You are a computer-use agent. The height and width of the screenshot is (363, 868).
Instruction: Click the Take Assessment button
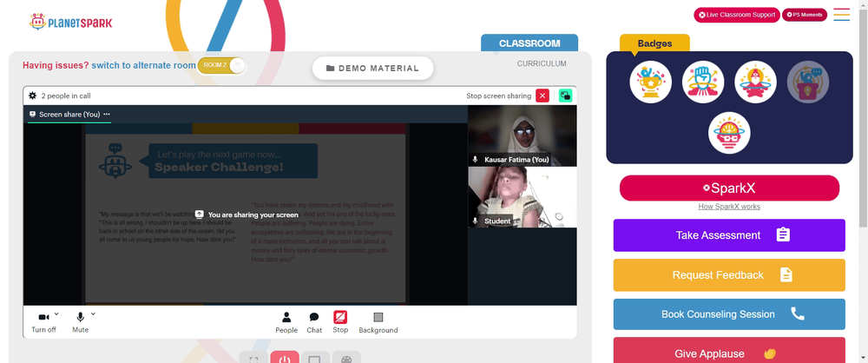(729, 235)
